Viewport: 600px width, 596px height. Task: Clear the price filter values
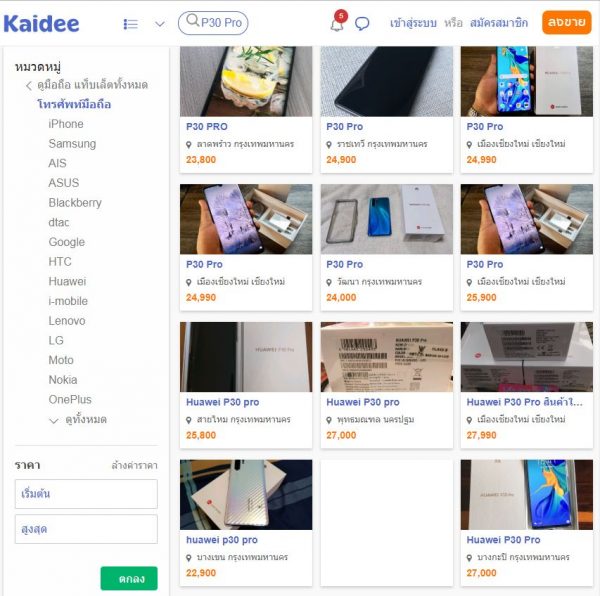pyautogui.click(x=134, y=466)
